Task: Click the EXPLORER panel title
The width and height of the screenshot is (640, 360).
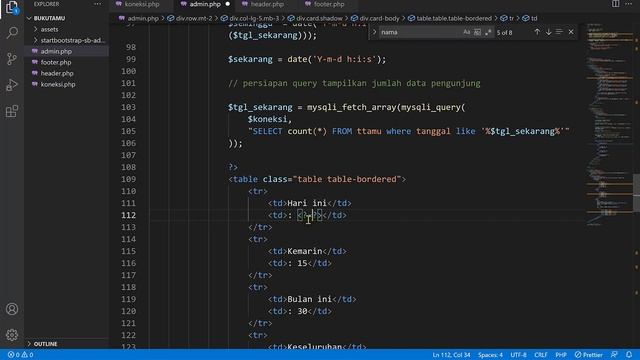Action: tap(46, 4)
